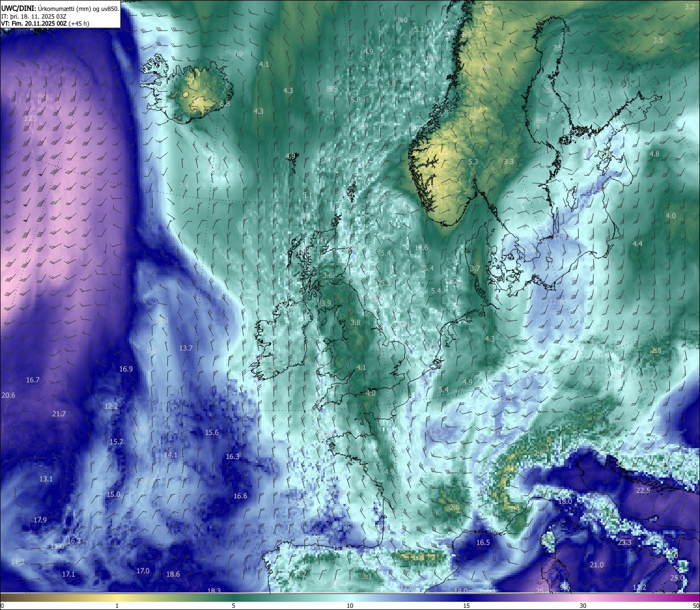This screenshot has width=700, height=610.
Task: Click the 8.0 value on the map
Action: pos(402,20)
